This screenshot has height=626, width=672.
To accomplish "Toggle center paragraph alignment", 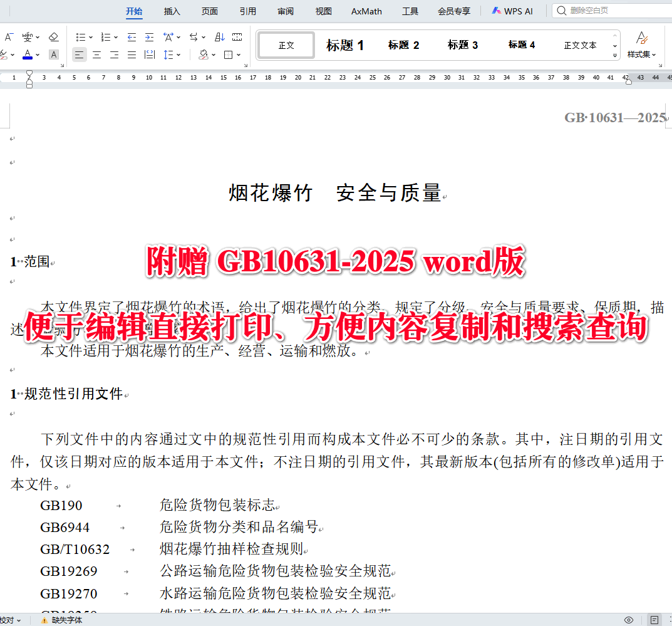I will 96,55.
